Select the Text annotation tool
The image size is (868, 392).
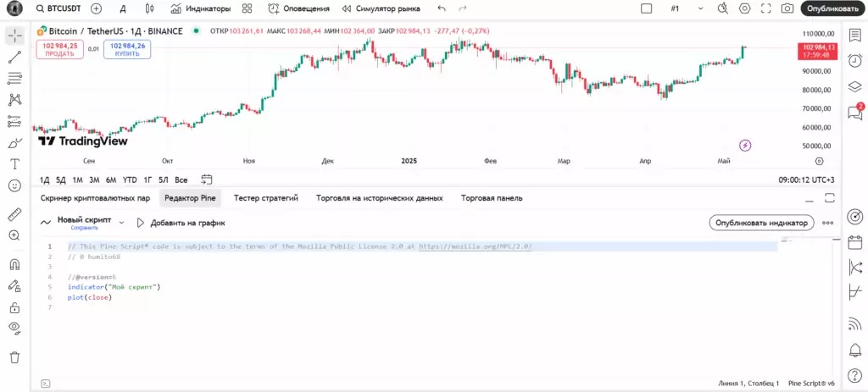pos(15,164)
